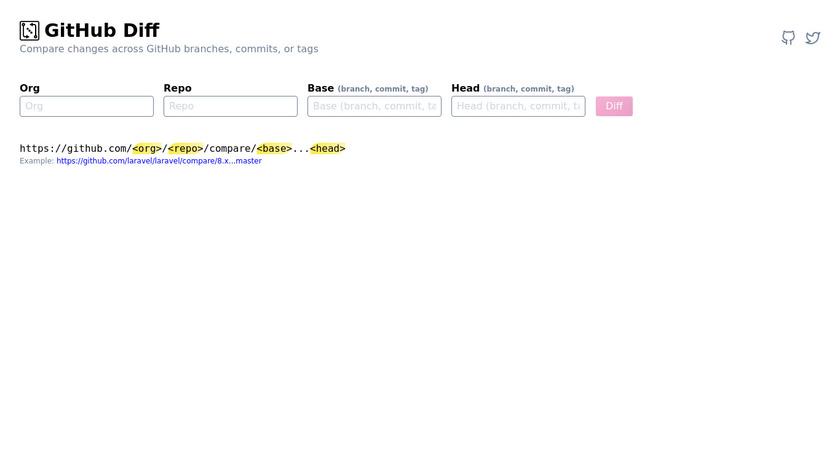Focus the Head branch input field
This screenshot has width=840, height=472.
519,106
